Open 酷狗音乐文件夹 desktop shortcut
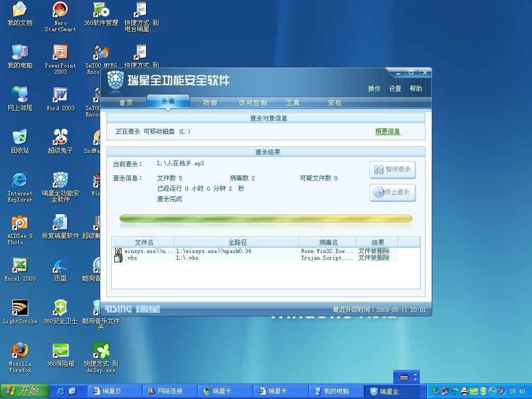This screenshot has height=399, width=532. coord(101,315)
